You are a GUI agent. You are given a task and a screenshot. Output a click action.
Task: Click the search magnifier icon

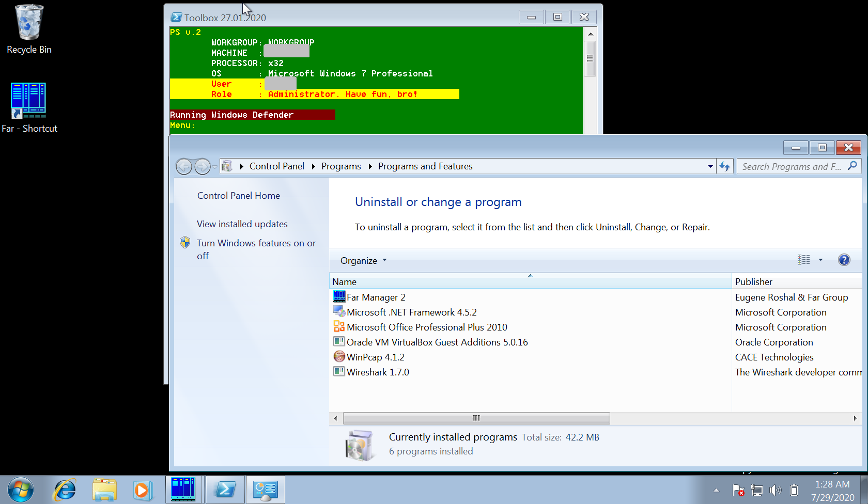[852, 166]
